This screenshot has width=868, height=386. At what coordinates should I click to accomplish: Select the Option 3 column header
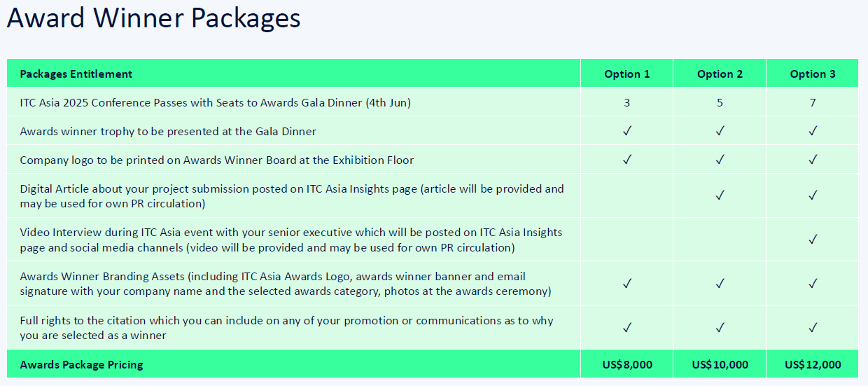(813, 74)
